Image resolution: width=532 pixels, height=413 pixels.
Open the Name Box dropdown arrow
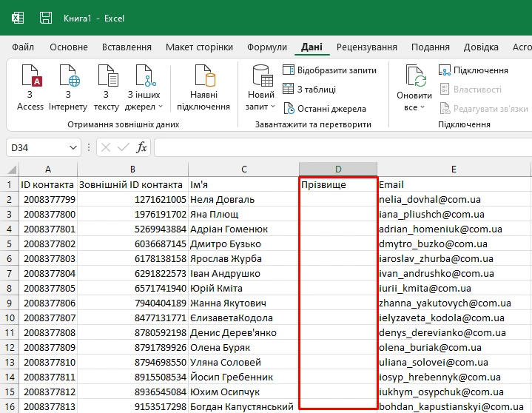pos(73,147)
